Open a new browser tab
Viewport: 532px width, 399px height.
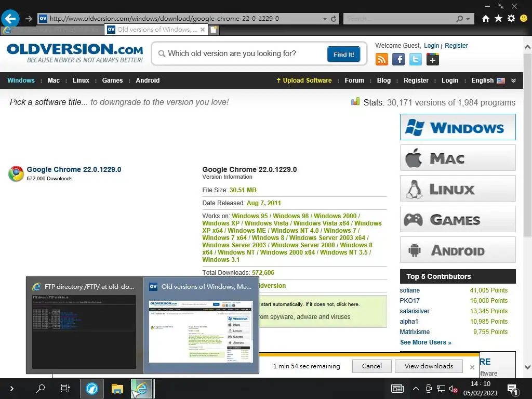pos(214,30)
